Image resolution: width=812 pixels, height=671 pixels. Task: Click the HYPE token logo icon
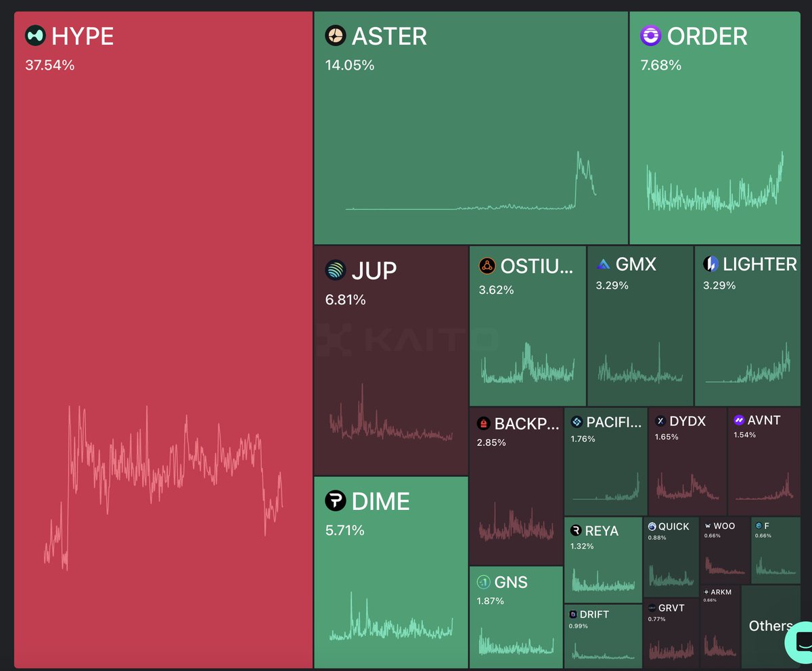tap(35, 36)
